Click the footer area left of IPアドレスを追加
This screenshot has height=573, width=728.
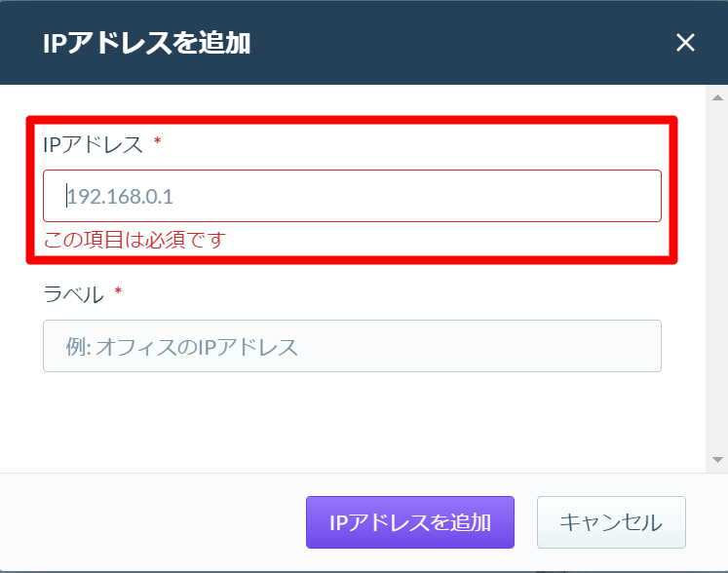(153, 522)
